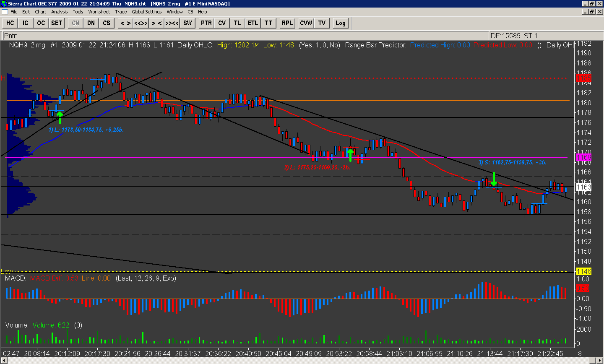Click the SET toolbar button

point(57,23)
